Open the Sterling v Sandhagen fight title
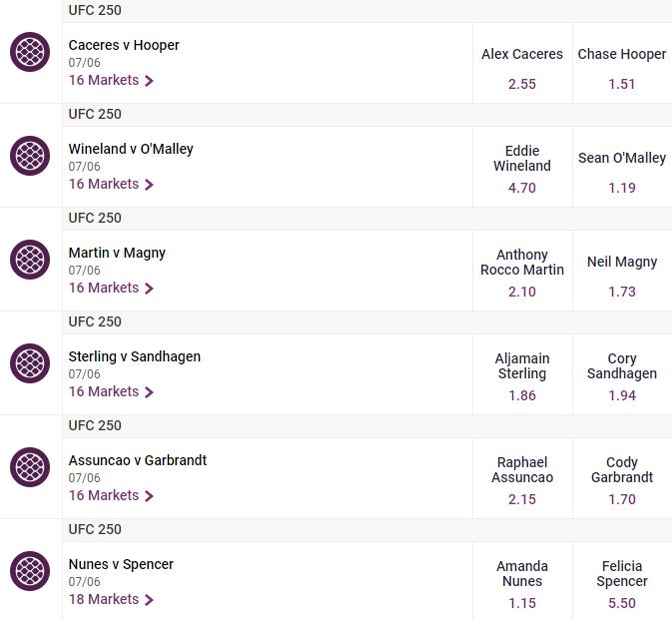The image size is (672, 620). click(x=135, y=356)
